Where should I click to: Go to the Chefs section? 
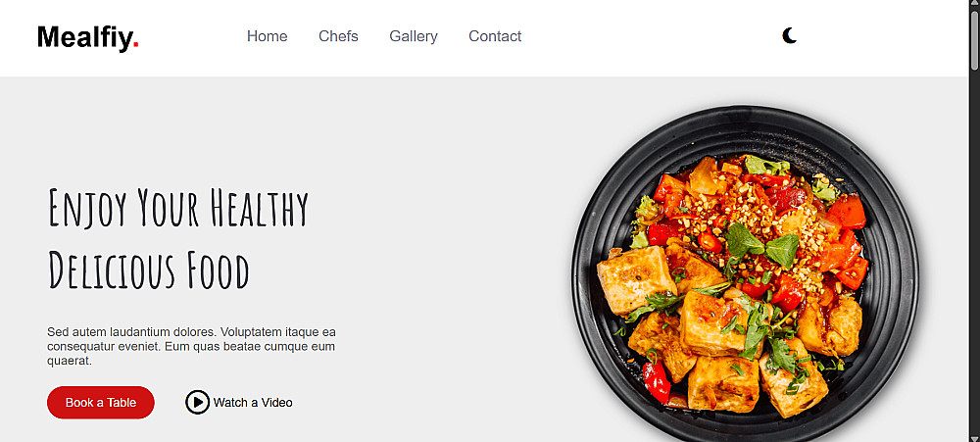(x=338, y=36)
